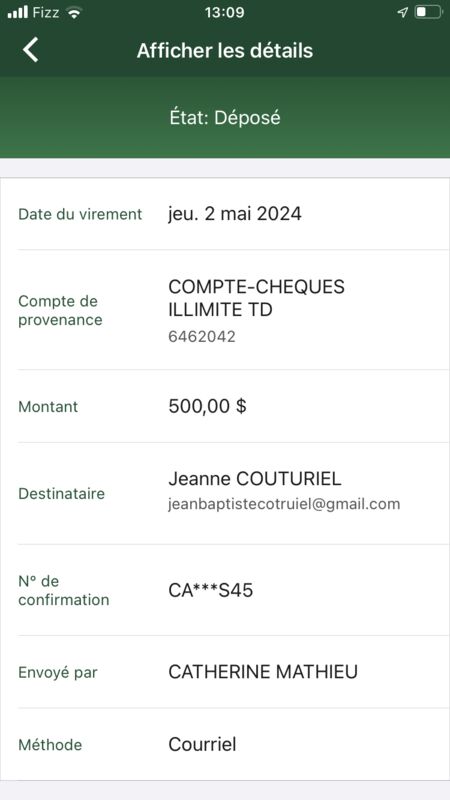
Task: Tap the battery indicator icon
Action: coord(428,12)
